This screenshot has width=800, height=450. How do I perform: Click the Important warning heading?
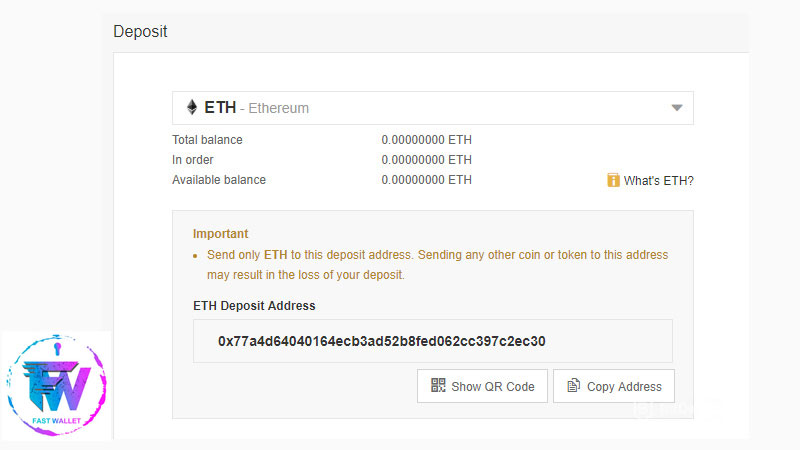pos(220,234)
